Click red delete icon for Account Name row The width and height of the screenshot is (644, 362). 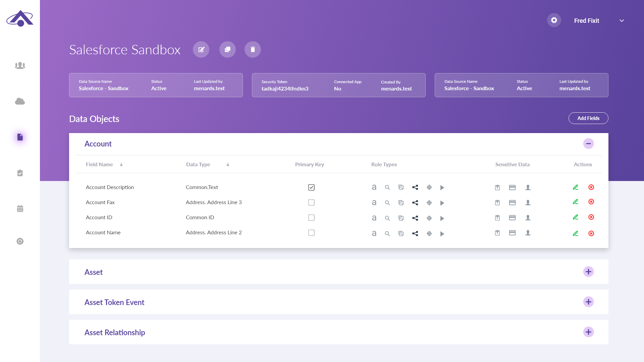click(591, 233)
